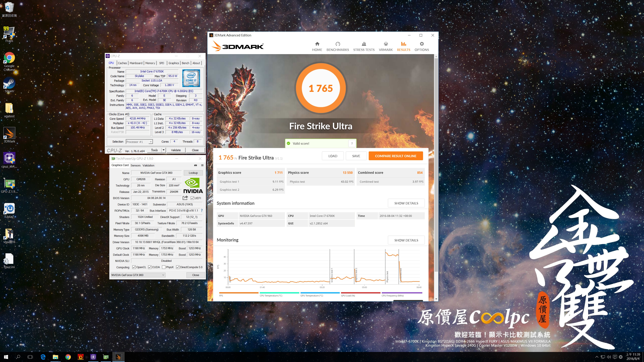The width and height of the screenshot is (644, 362).
Task: Open Options gear in 3DMark
Action: pyautogui.click(x=421, y=46)
